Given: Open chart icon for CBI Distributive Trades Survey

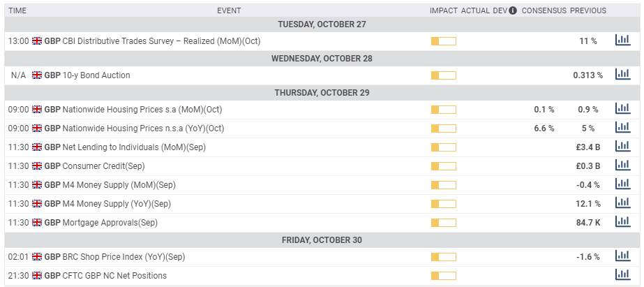Looking at the screenshot, I should coord(622,40).
